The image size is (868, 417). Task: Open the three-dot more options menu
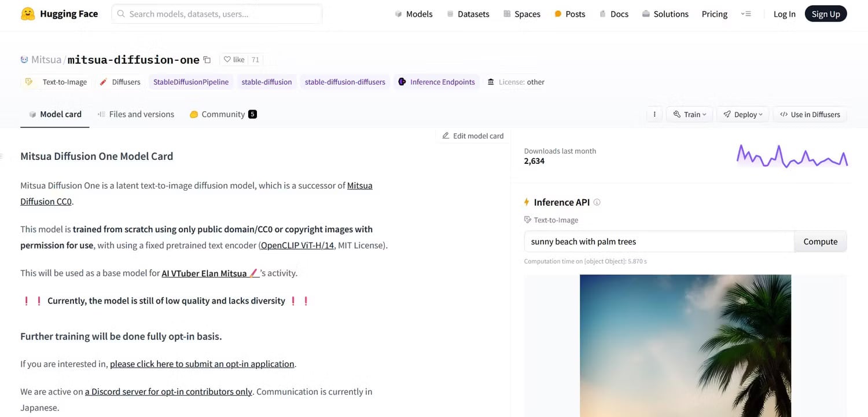point(654,115)
